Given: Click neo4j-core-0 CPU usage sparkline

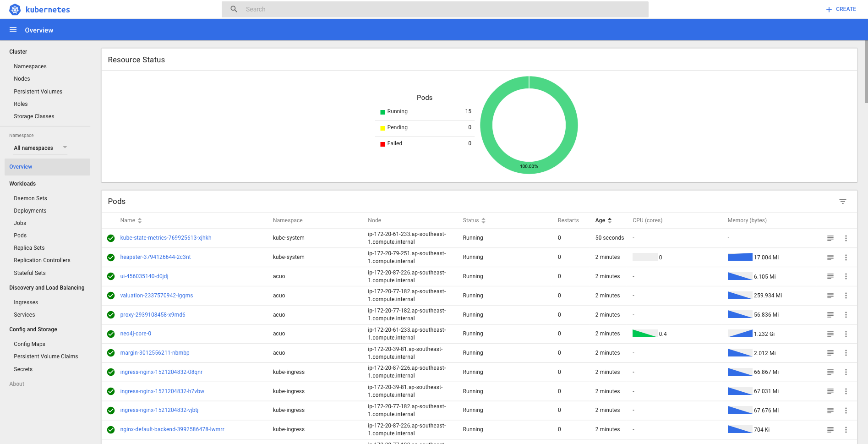Looking at the screenshot, I should click(x=644, y=334).
